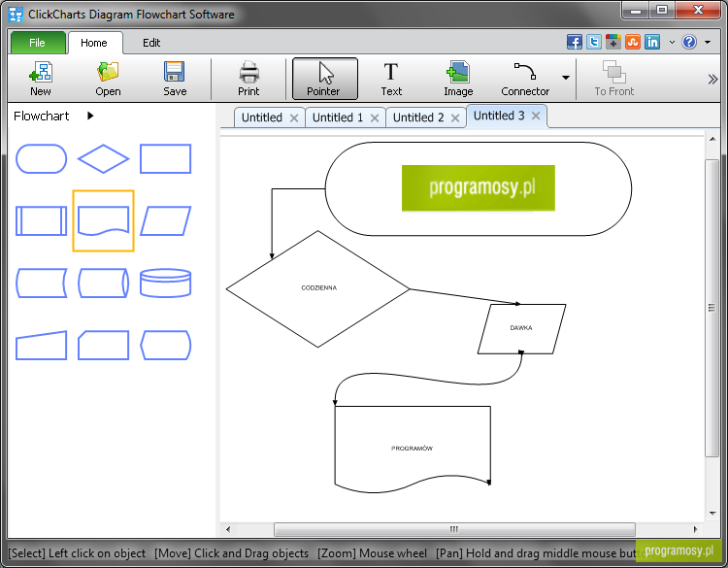
Task: Select the Predefined Process shape
Action: click(42, 221)
